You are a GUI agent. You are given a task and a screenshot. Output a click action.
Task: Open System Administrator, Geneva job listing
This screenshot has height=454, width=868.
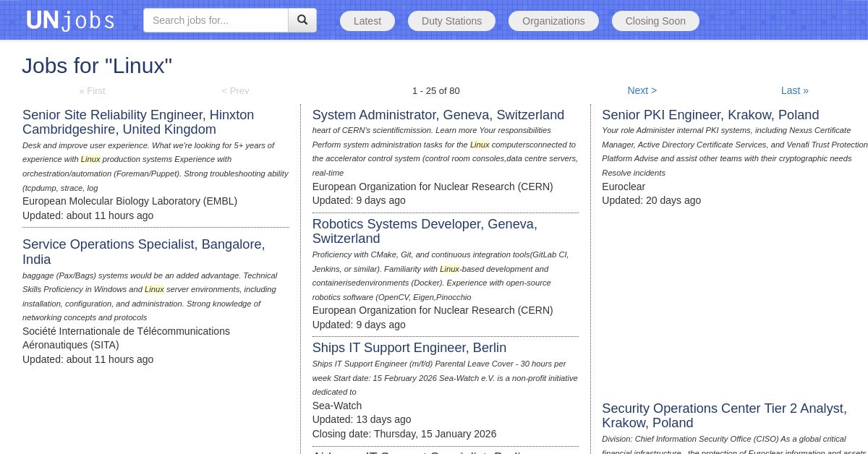pos(438,115)
